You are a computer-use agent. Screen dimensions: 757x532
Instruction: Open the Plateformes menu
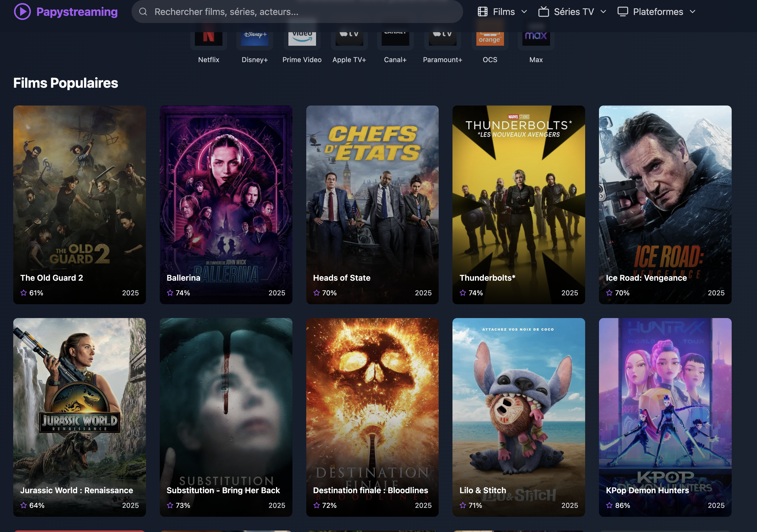(x=657, y=12)
